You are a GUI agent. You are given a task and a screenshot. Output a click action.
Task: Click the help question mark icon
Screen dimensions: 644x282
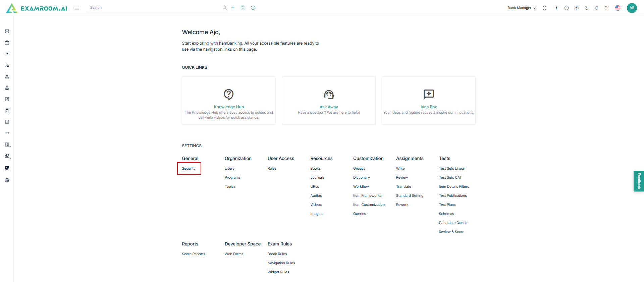click(x=567, y=8)
